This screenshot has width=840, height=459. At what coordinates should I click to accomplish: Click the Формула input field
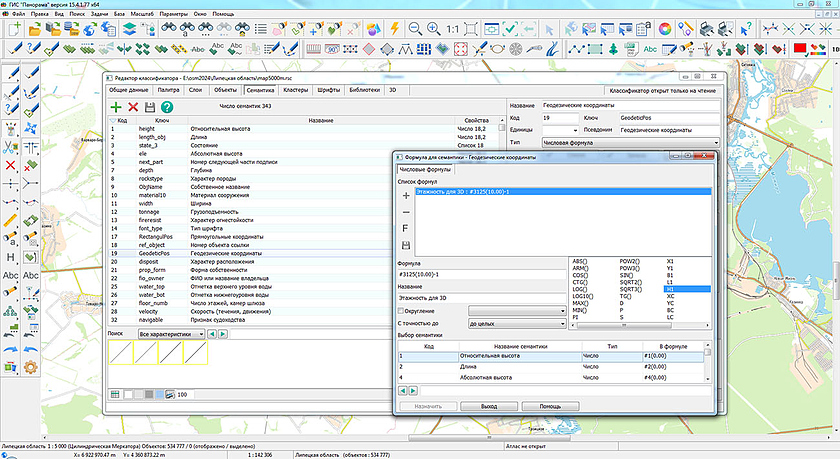pos(481,274)
